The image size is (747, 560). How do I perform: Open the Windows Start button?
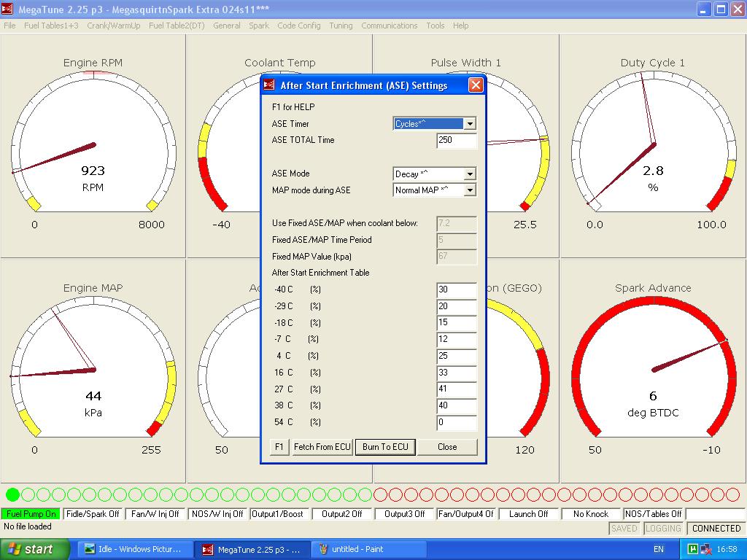coord(35,549)
